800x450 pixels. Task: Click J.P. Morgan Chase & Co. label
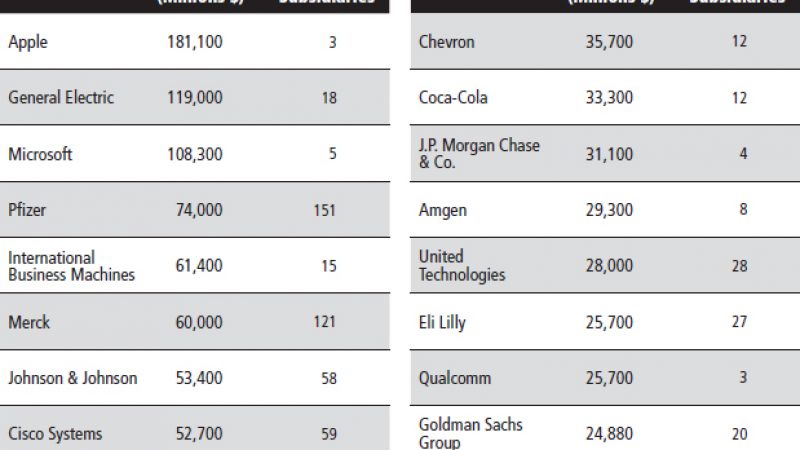point(479,154)
